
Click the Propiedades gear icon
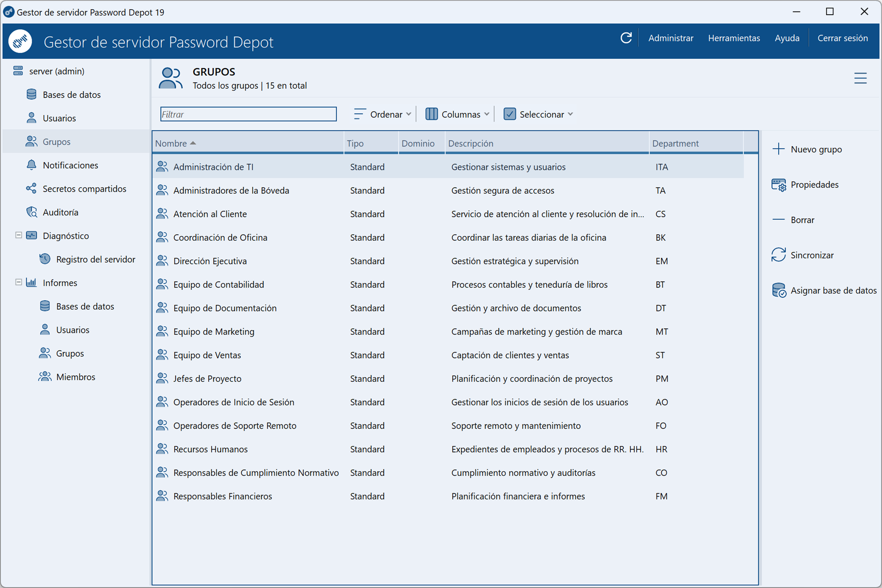(779, 185)
